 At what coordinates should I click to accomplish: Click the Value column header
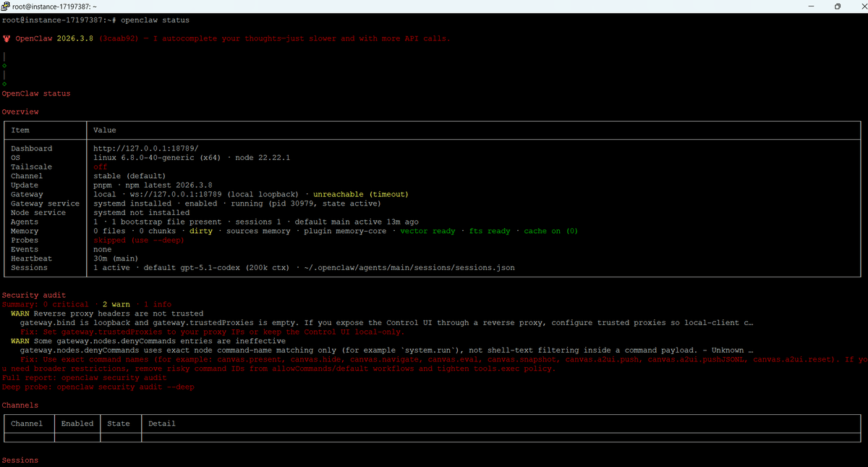coord(105,130)
